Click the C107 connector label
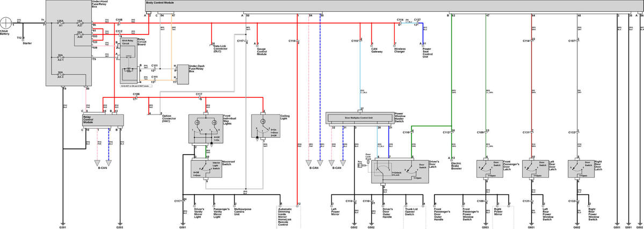The height and width of the screenshot is (229, 644). pyautogui.click(x=571, y=41)
